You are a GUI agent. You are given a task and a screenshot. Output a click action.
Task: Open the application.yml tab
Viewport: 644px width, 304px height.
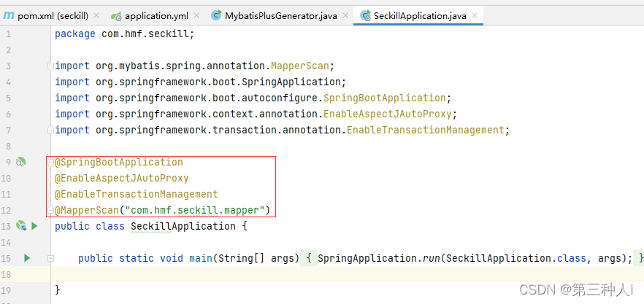(x=157, y=15)
